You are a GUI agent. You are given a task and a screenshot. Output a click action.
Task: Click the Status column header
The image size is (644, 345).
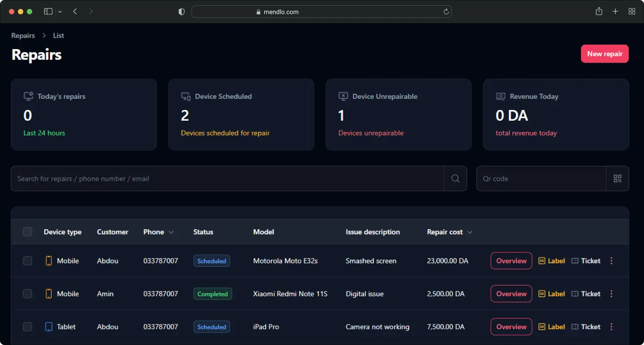(203, 232)
